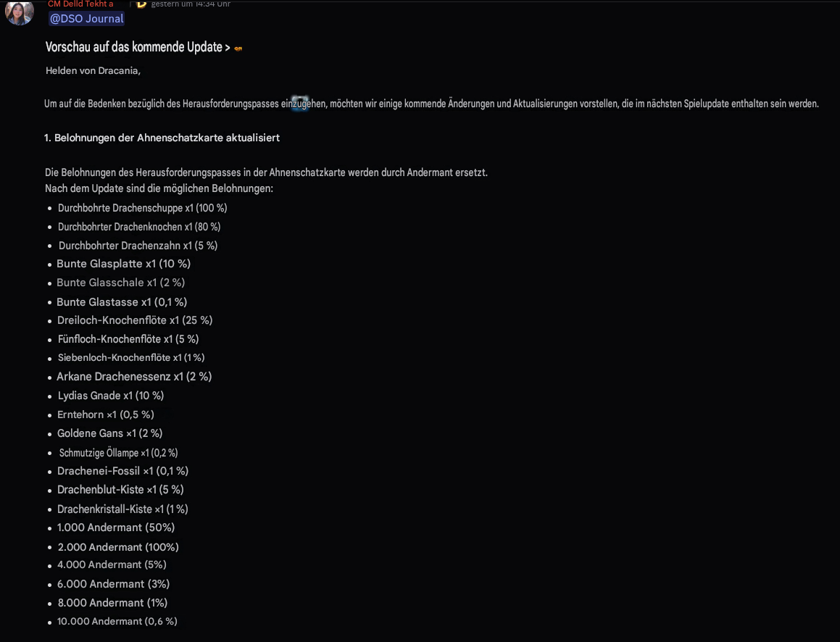The image size is (840, 642).
Task: Click the 2.000 Andermant (100%) entry
Action: pyautogui.click(x=118, y=546)
